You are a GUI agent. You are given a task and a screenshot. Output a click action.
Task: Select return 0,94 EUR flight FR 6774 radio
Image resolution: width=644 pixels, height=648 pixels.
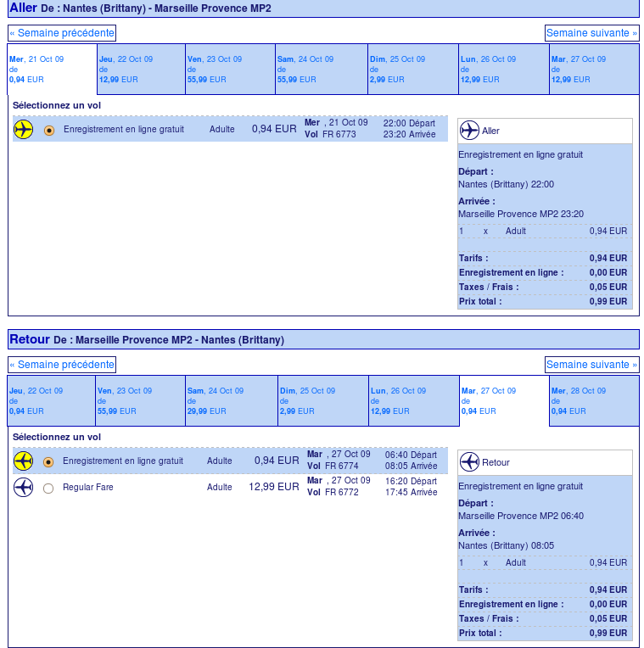[x=48, y=462]
